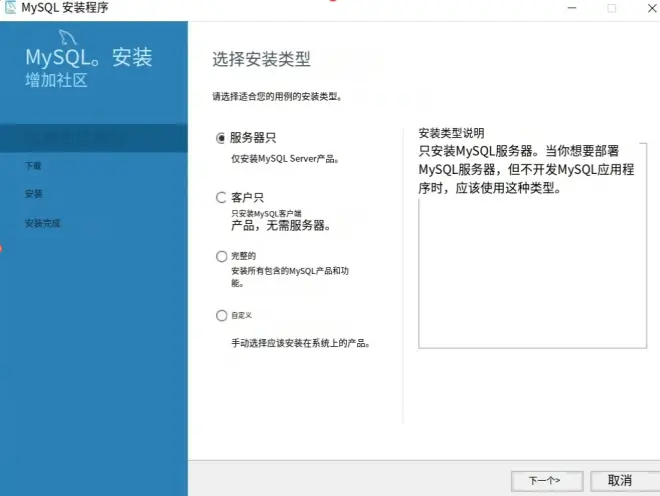Click the MySQL installer title bar icon
Screen dimensions: 660x496
point(10,8)
